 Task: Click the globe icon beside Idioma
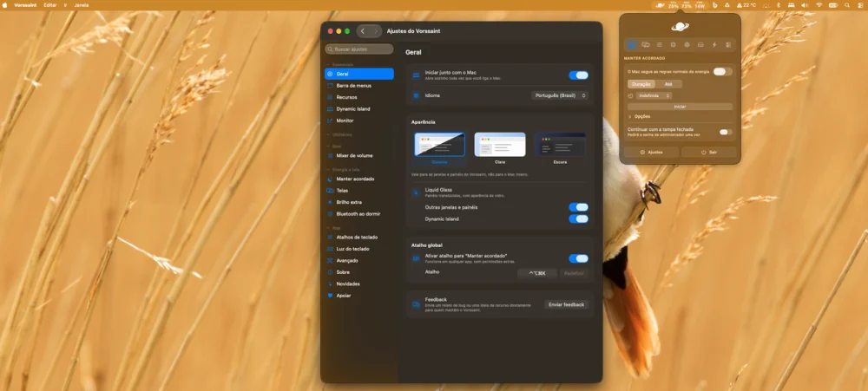417,95
